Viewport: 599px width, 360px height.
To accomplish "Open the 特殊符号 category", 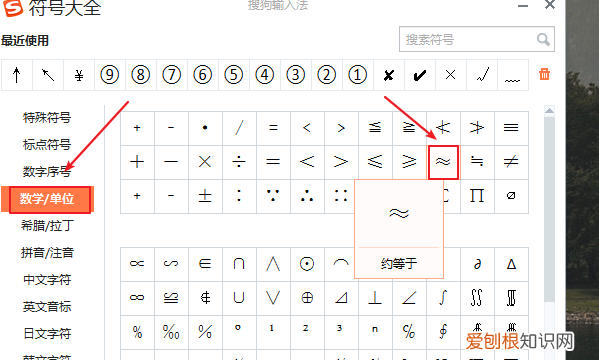I will pos(47,118).
